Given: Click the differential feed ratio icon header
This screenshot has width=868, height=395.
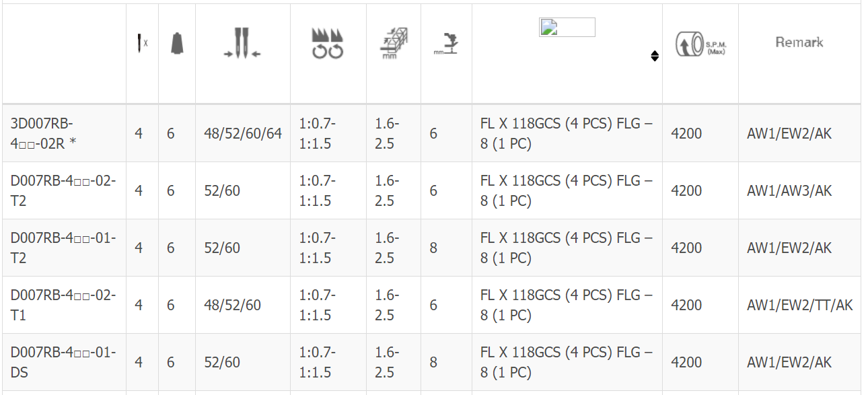Looking at the screenshot, I should point(328,43).
